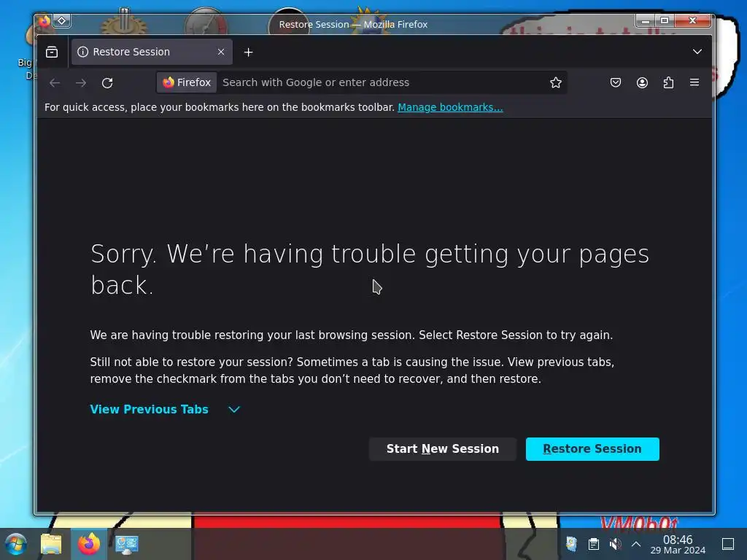Open the system settings taskbar icon
Screen dimensions: 747x560
(126, 544)
